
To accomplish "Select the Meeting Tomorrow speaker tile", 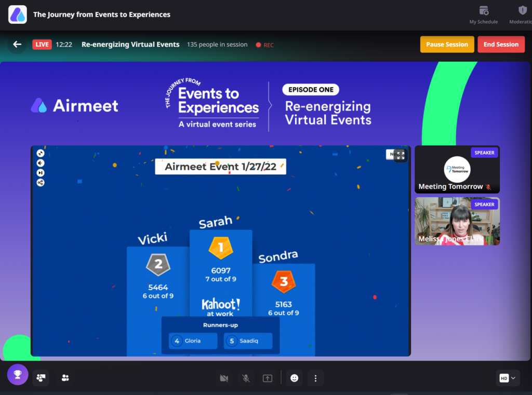I will tap(457, 170).
